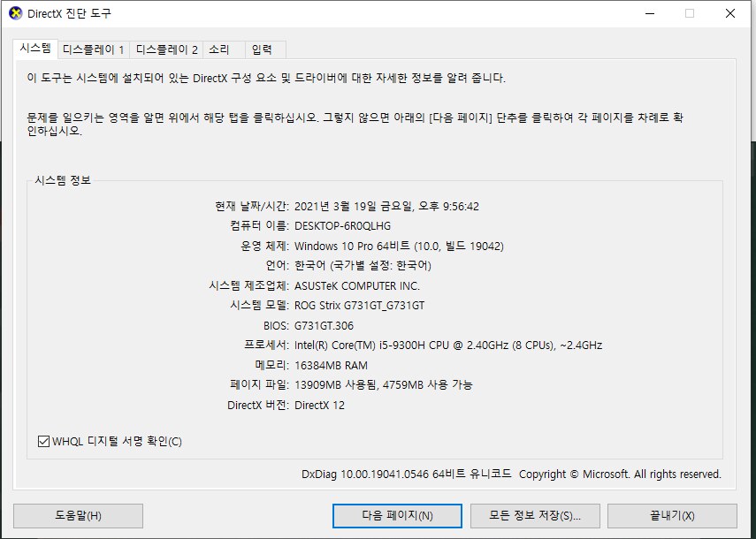Click the Intel Core i5-9300H processor value
This screenshot has width=756, height=539.
447,345
